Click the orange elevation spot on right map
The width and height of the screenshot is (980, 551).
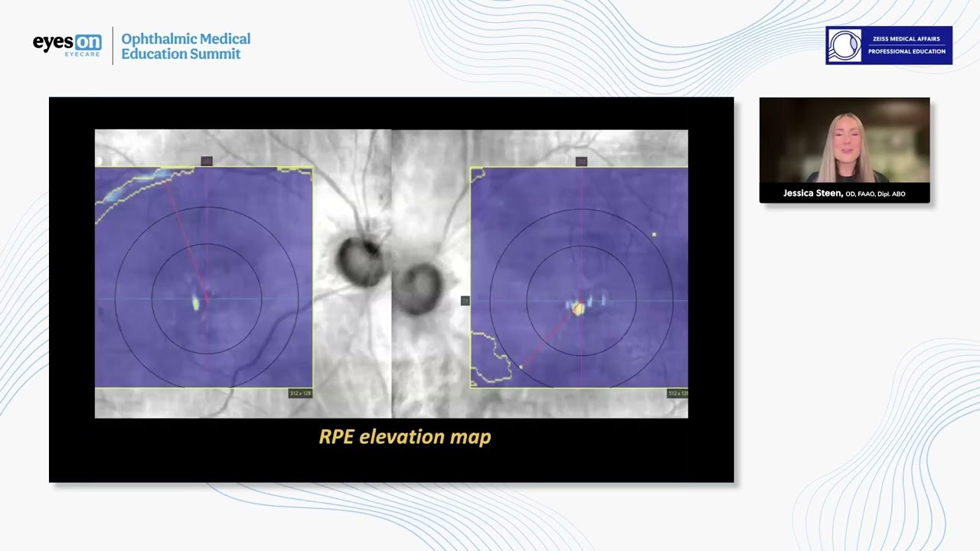[x=578, y=308]
